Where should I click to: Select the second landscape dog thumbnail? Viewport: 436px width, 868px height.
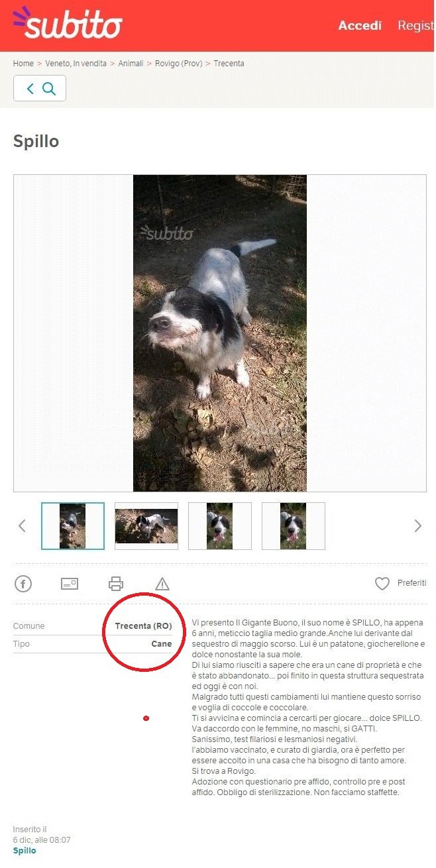point(146,526)
